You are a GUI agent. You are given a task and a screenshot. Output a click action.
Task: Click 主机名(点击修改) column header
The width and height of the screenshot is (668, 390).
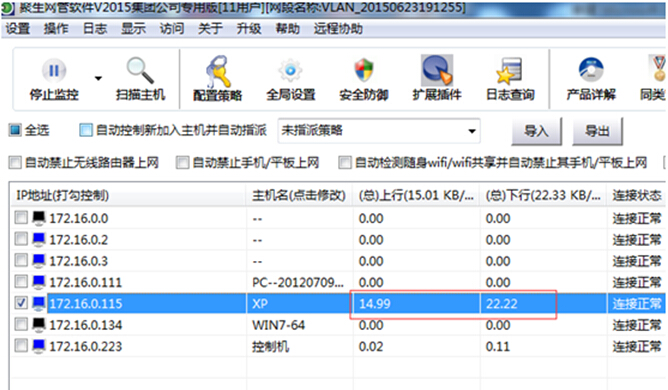point(299,195)
